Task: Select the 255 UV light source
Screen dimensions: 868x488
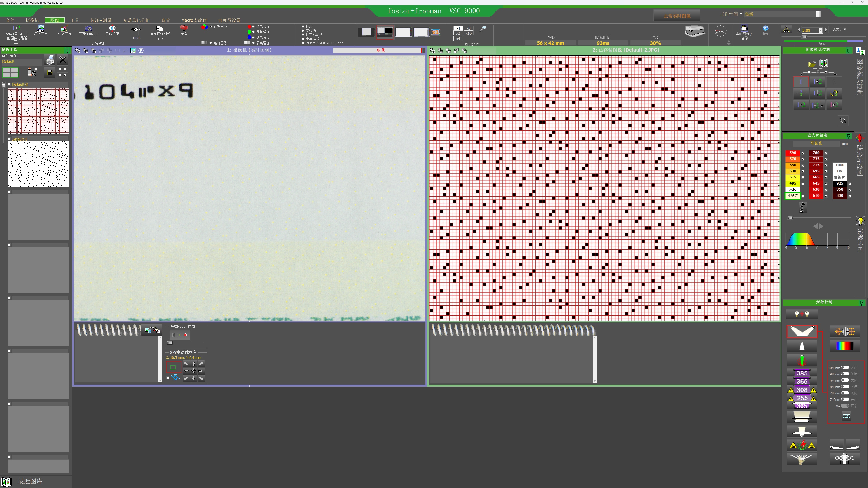Action: tap(802, 398)
